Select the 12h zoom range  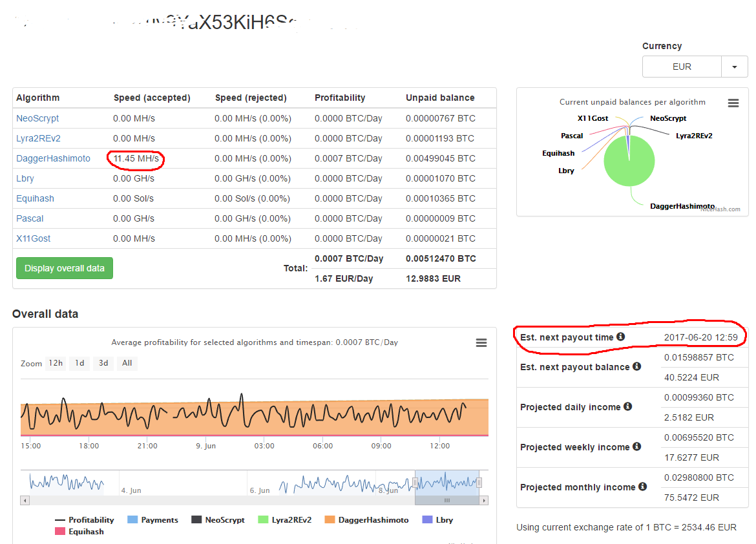(x=56, y=363)
